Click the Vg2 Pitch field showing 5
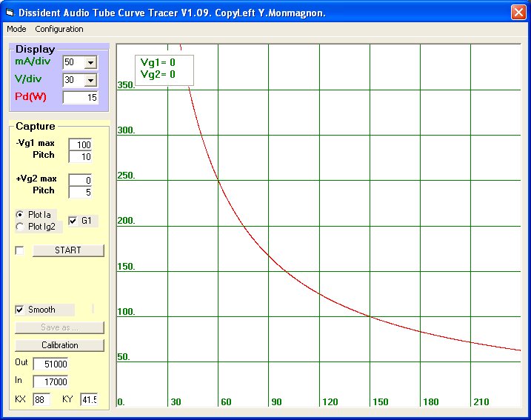Screen dimensions: 531x420 [x=80, y=193]
